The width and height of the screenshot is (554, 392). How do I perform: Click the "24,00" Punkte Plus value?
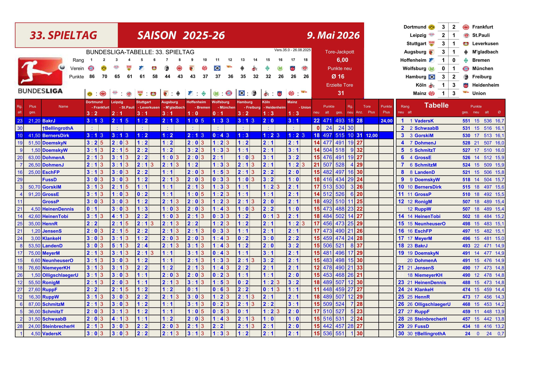[x=386, y=121]
